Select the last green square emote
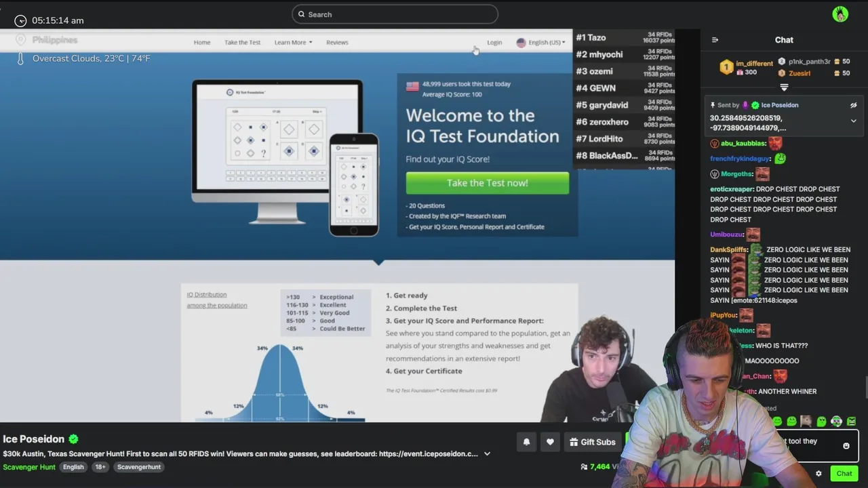The image size is (868, 488). coord(851,422)
